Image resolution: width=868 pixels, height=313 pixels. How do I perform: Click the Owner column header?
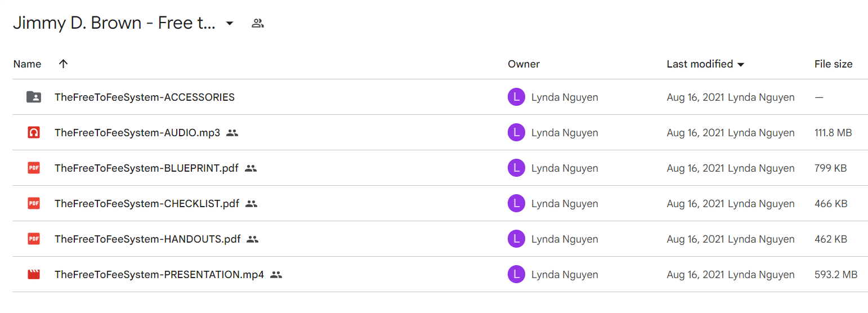tap(524, 64)
